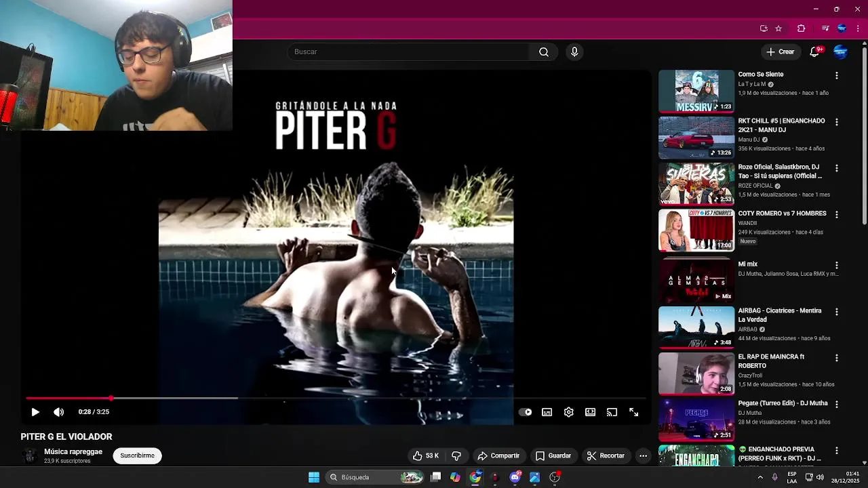868x488 pixels.
Task: Open options menu for AIRBAG Cicatrices
Action: point(836,312)
